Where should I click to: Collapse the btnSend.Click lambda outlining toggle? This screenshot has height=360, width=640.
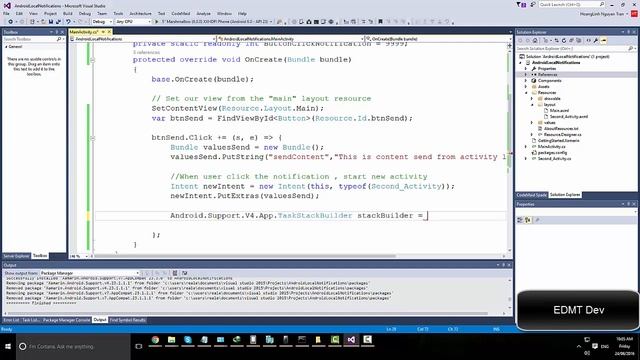[x=93, y=138]
